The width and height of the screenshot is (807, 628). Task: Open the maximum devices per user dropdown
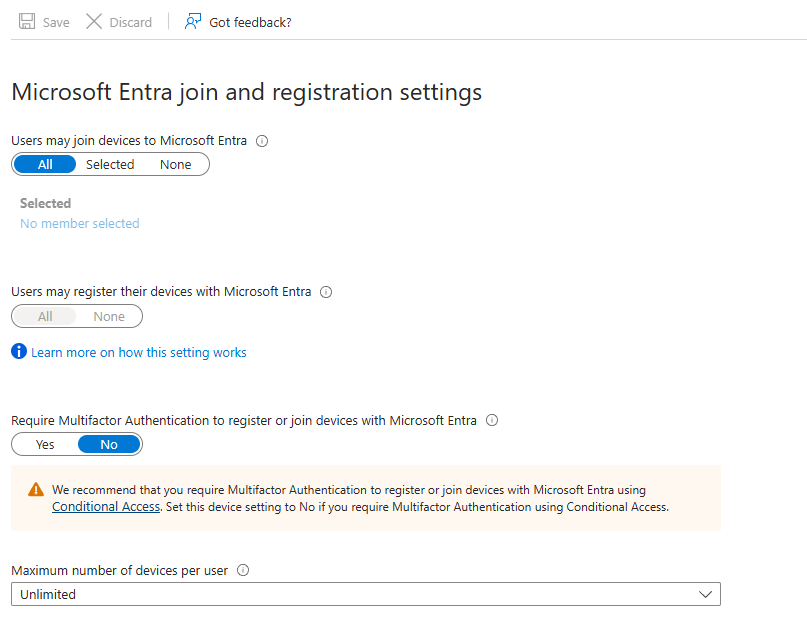[365, 594]
